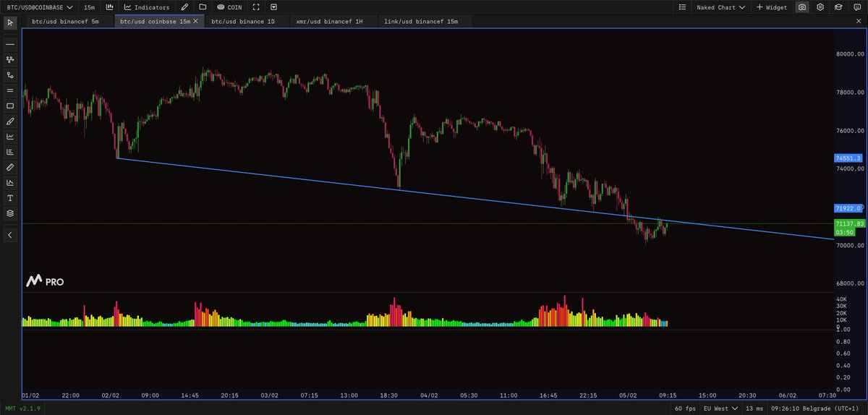Open the boxed dropdown arrow next to fullscreen

click(x=274, y=7)
